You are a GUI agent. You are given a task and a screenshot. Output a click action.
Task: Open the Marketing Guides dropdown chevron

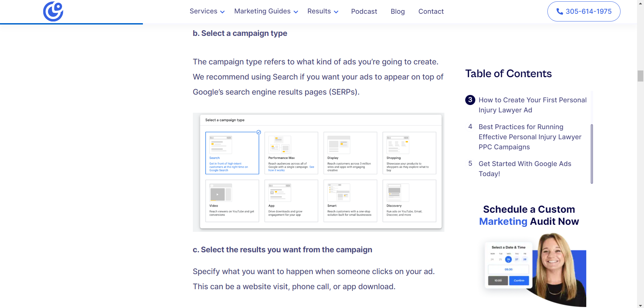[x=296, y=12]
